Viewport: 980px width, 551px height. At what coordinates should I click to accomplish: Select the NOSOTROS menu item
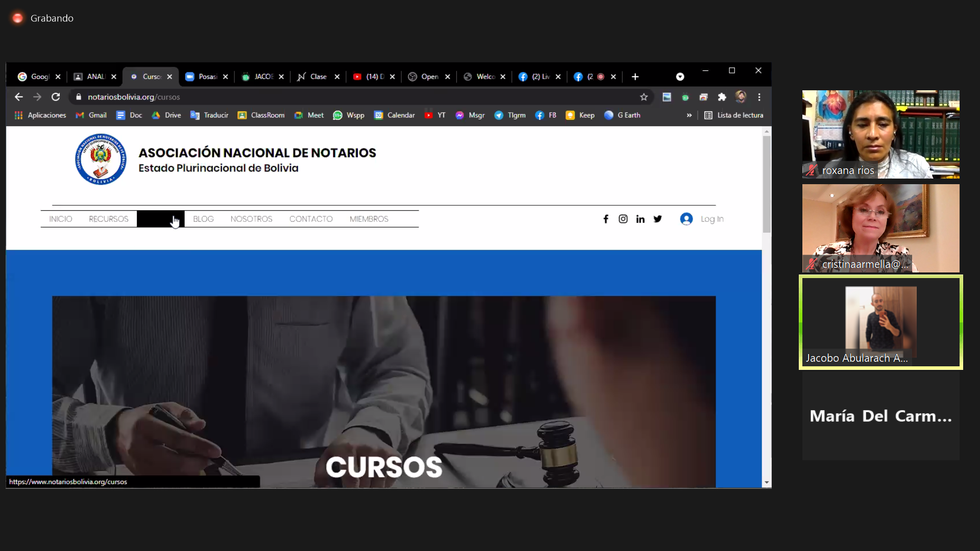click(251, 219)
